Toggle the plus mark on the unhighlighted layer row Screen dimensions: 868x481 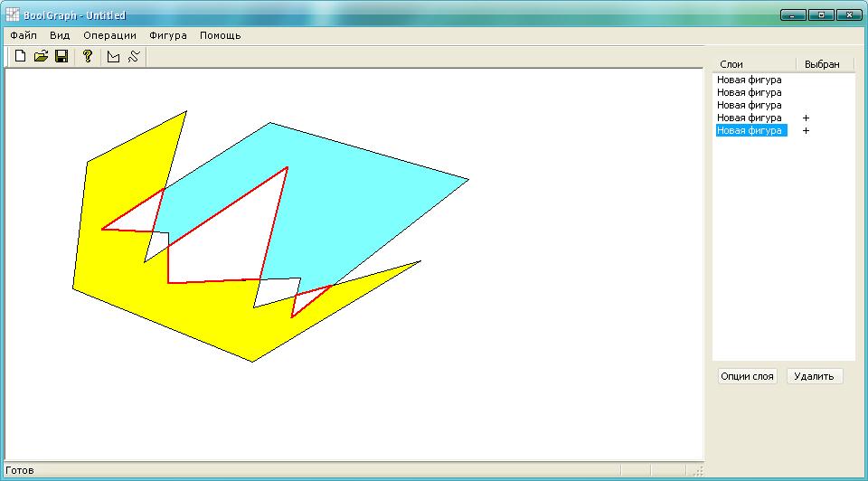pyautogui.click(x=806, y=118)
